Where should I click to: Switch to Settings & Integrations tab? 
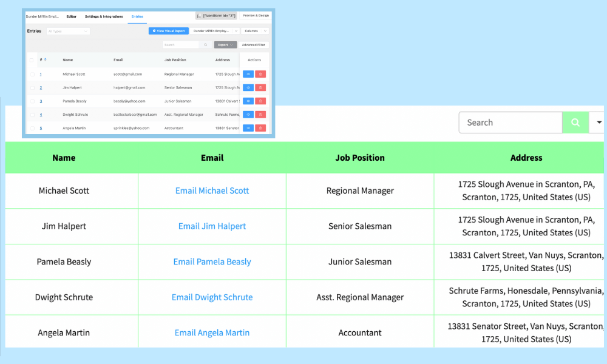point(104,16)
